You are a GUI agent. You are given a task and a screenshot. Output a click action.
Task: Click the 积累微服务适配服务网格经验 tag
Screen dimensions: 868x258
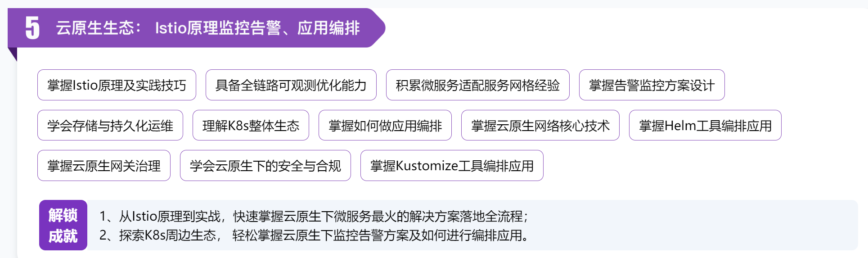[477, 85]
